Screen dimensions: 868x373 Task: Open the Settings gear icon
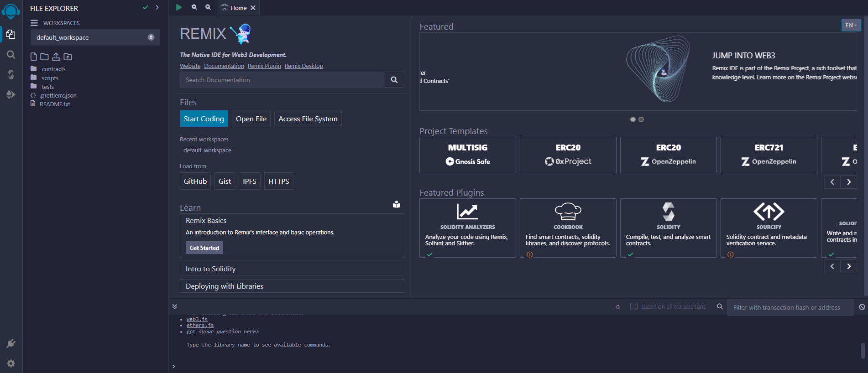[11, 363]
